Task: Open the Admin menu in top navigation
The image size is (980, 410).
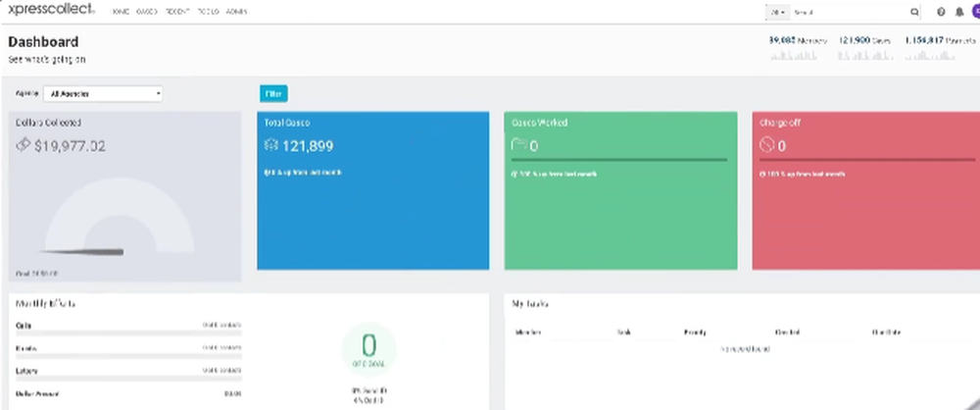Action: pyautogui.click(x=236, y=12)
